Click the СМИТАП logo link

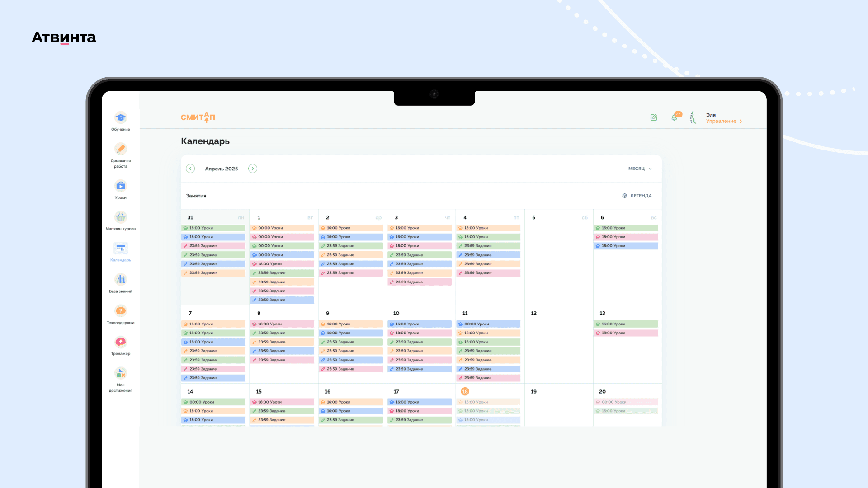(198, 117)
